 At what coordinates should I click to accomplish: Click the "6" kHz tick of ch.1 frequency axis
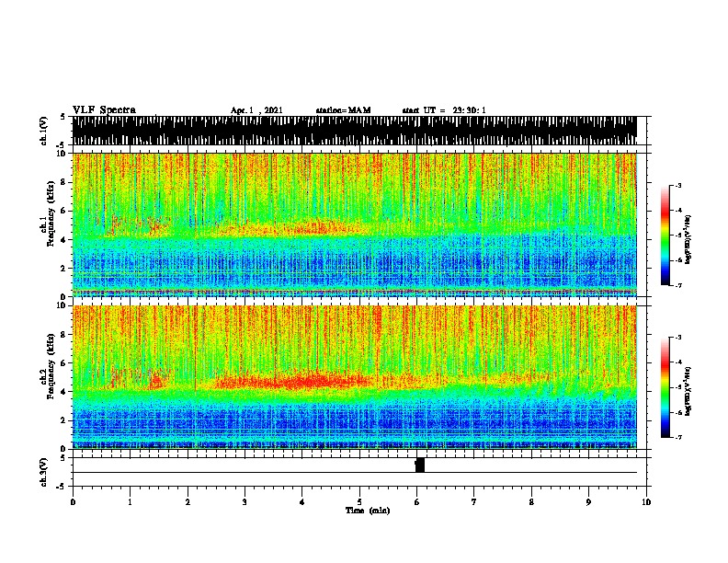click(64, 211)
